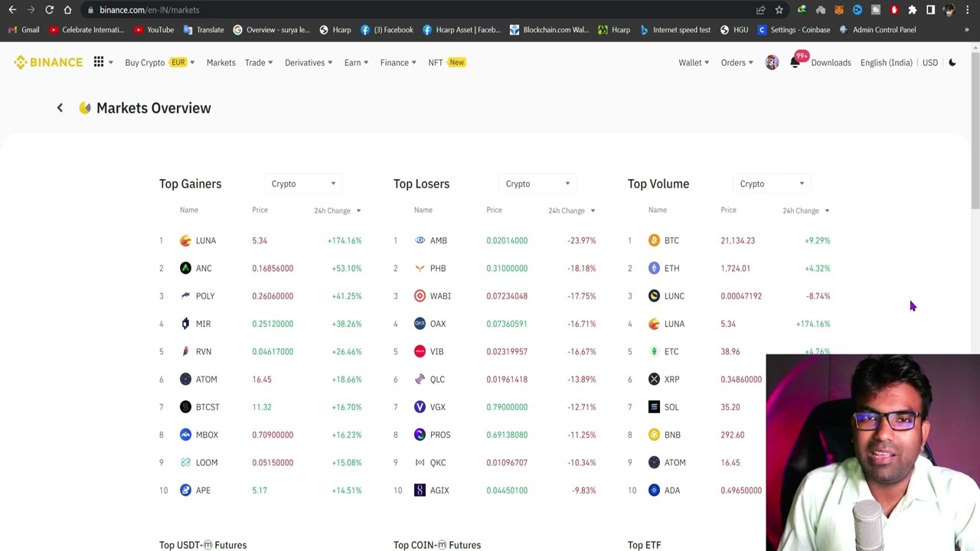
Task: Sort Top Losers by 24h Change
Action: click(x=571, y=210)
